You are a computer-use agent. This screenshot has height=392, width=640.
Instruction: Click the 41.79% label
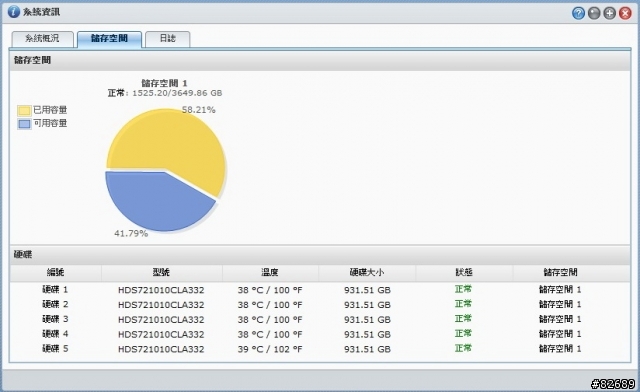tap(131, 234)
